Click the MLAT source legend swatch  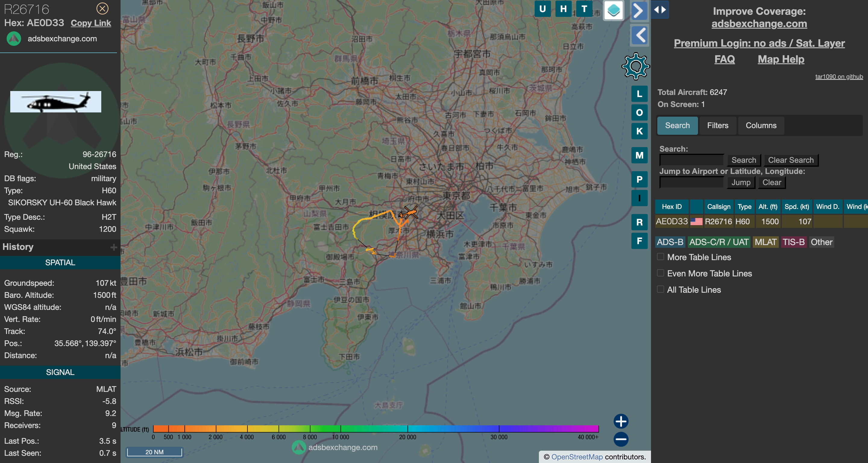coord(765,242)
